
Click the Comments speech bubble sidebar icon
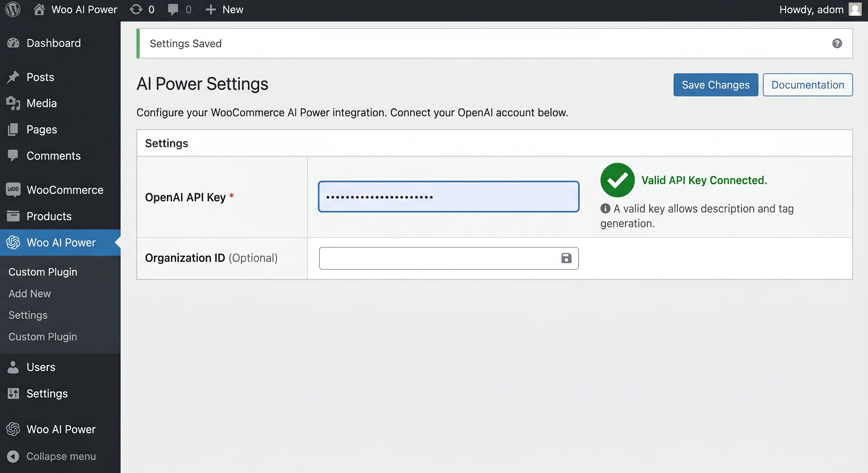click(x=13, y=156)
